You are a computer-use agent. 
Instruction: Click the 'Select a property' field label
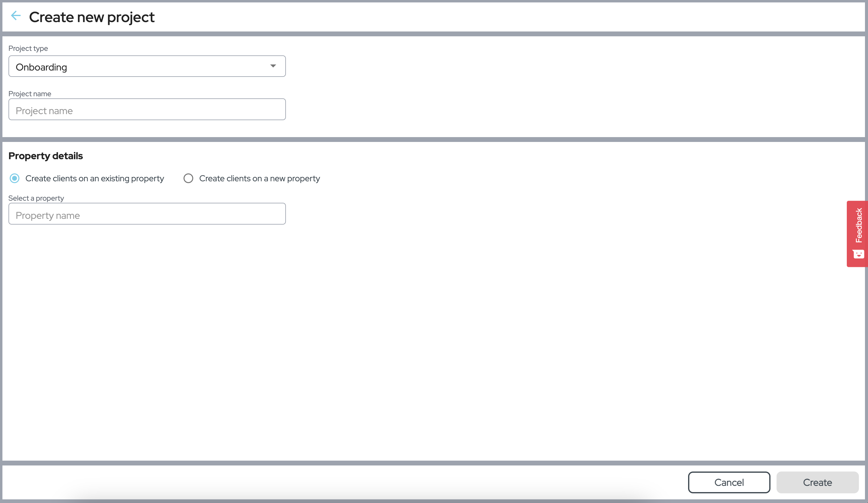36,198
